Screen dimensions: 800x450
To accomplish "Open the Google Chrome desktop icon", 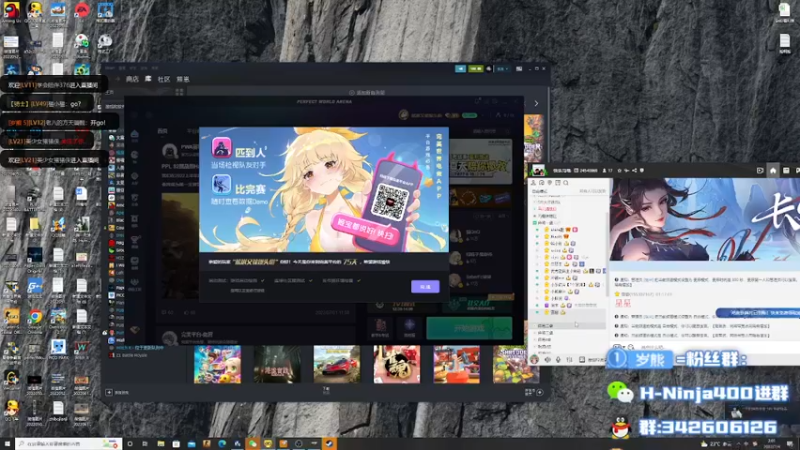I will point(35,318).
